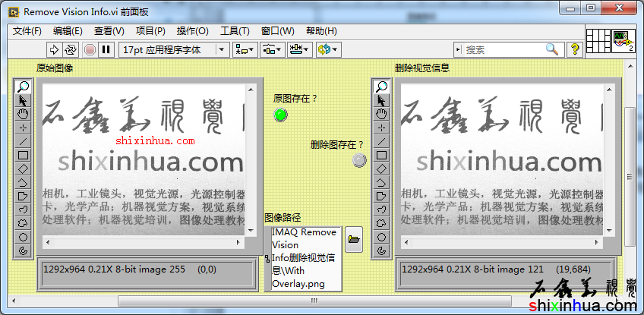Click the Run Continuously button
Viewport: 644px width, 315px height.
click(71, 49)
